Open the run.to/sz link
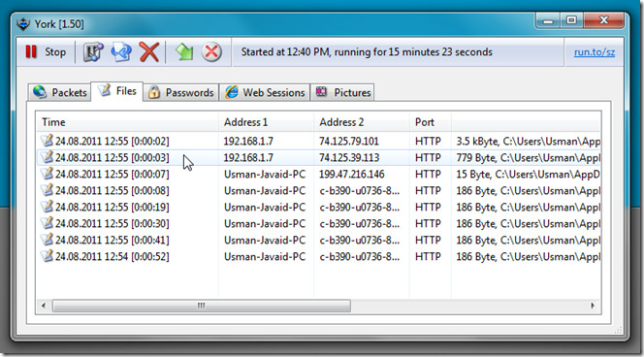Viewport: 644px width, 357px height. coord(595,52)
